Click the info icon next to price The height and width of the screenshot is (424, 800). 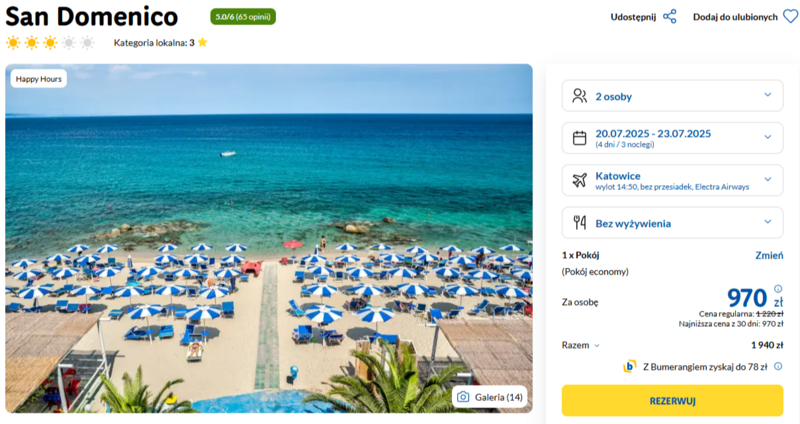coord(778,289)
